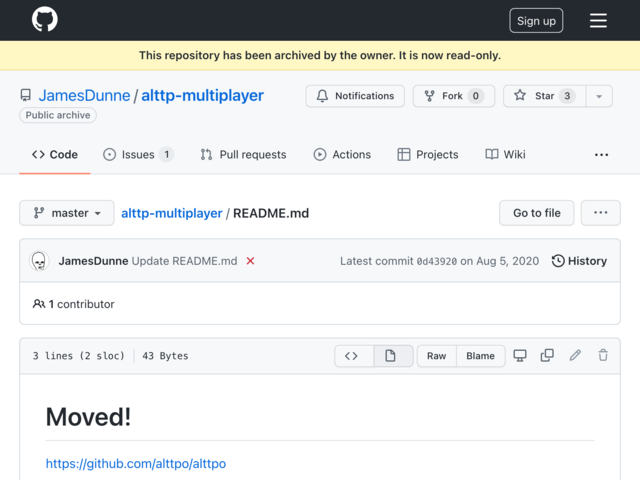640x480 pixels.
Task: Open the alttp-multiplayer repository title link
Action: pyautogui.click(x=202, y=96)
